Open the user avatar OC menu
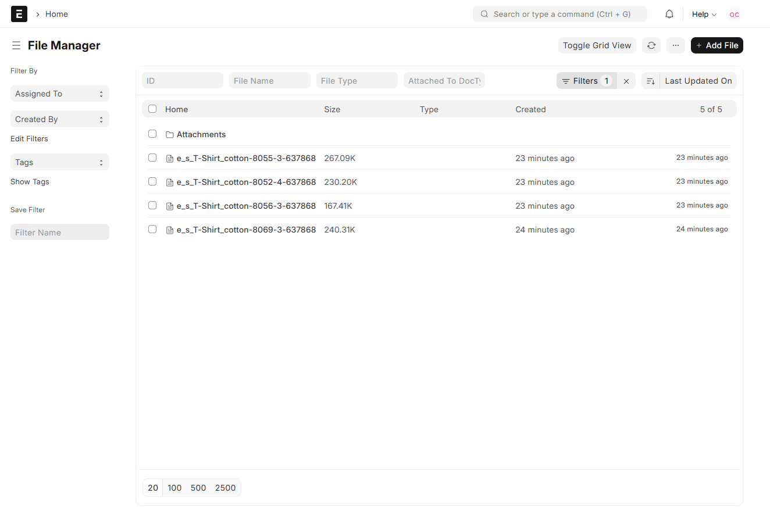Viewport: 770px width, 532px height. (735, 14)
